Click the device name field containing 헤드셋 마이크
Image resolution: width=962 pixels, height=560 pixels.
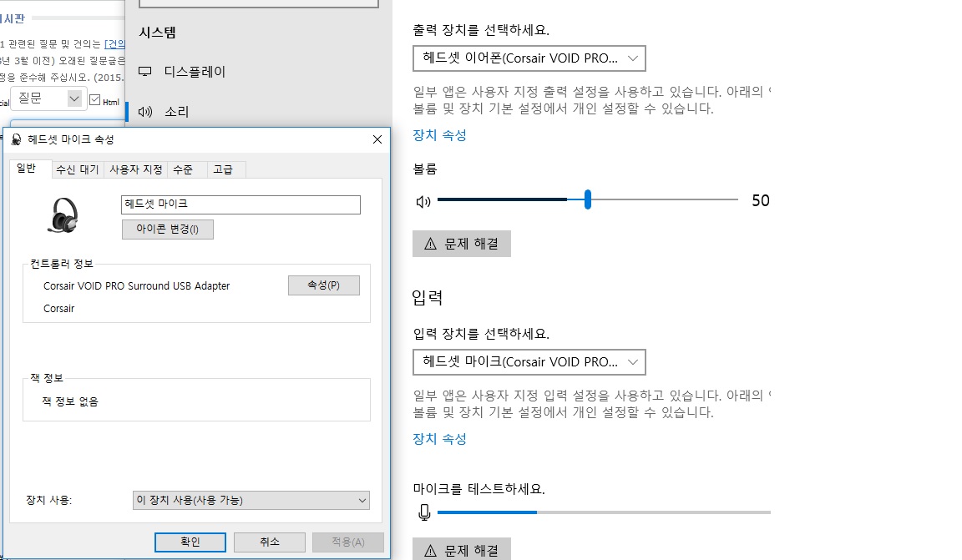(x=240, y=204)
